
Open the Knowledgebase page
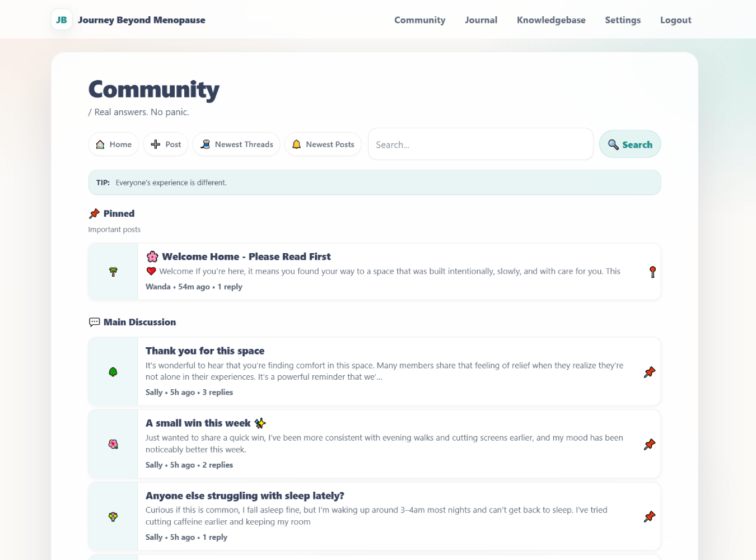pos(550,20)
